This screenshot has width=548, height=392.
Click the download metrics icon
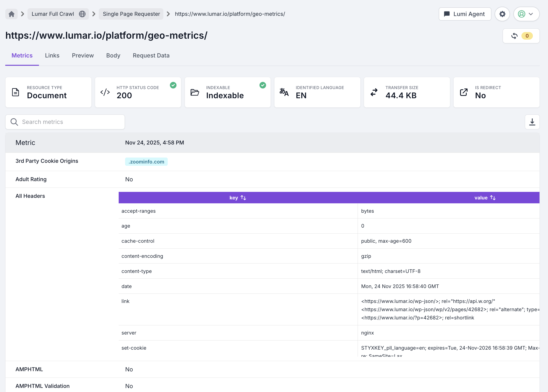[x=532, y=122]
